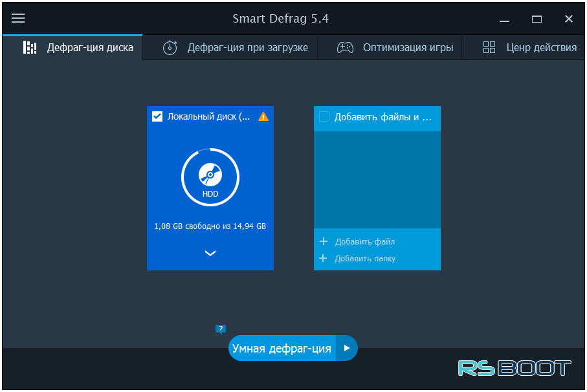The image size is (587, 392).
Task: Click the HDD disk circle icon
Action: pos(210,177)
